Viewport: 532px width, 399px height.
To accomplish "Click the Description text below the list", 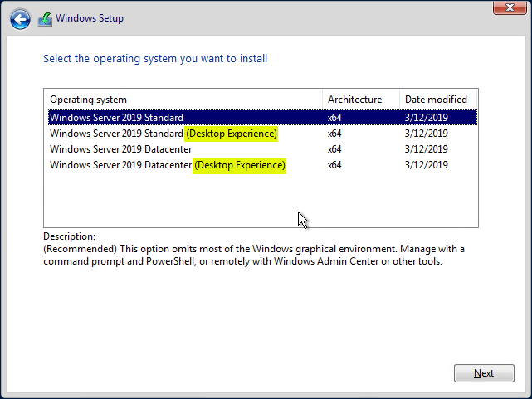I will coord(253,255).
